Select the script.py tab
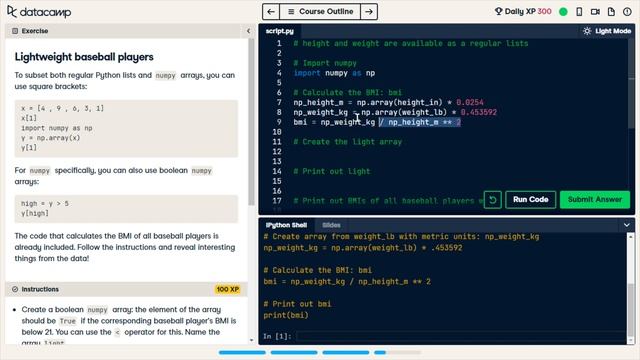 pos(280,31)
